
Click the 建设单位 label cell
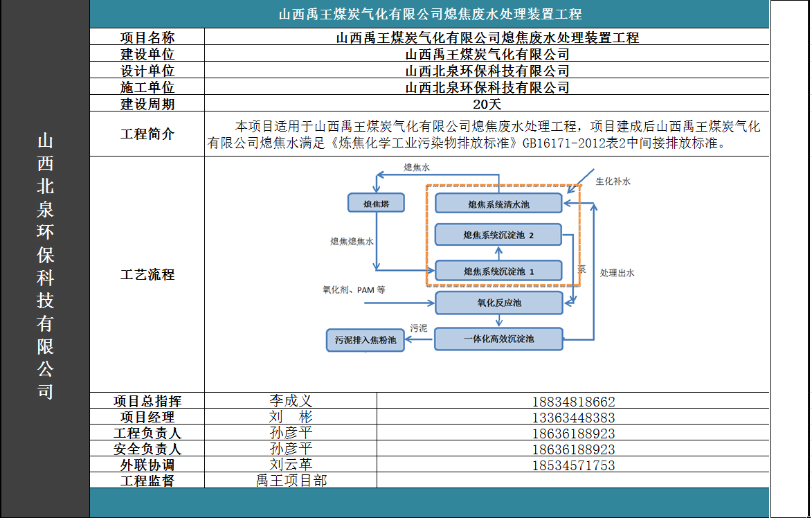(147, 54)
